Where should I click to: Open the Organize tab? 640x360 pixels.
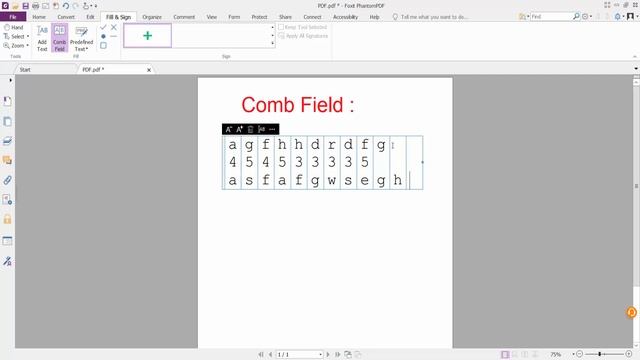152,17
